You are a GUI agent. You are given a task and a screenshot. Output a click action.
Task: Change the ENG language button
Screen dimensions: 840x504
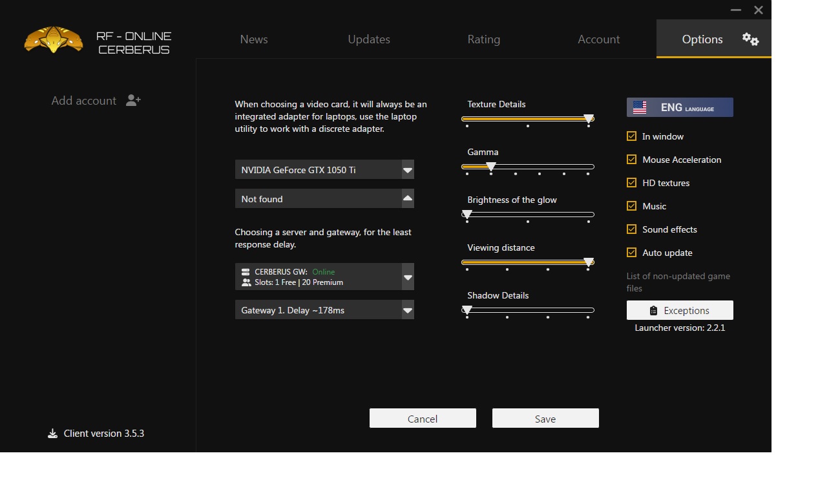[x=680, y=107]
